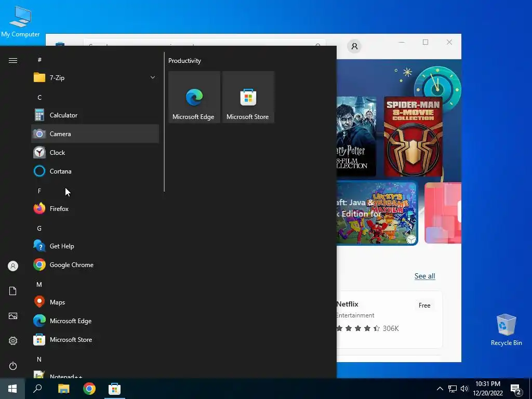Click the profile icon in Microsoft Store
Screen dimensions: 532x399
pos(354,46)
